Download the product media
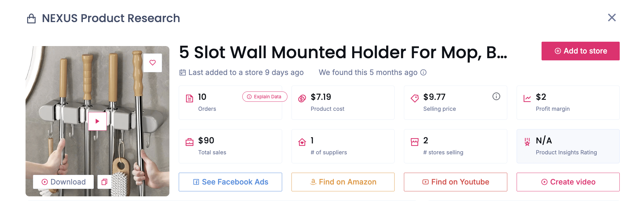The width and height of the screenshot is (644, 201). coord(64,182)
